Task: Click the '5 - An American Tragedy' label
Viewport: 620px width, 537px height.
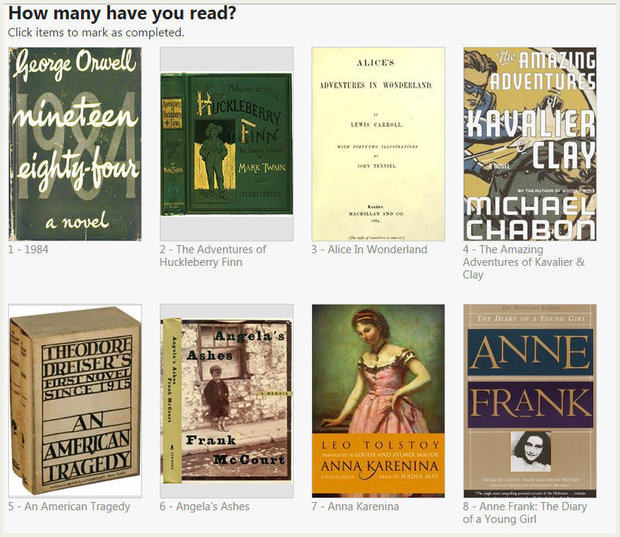Action: [x=69, y=507]
